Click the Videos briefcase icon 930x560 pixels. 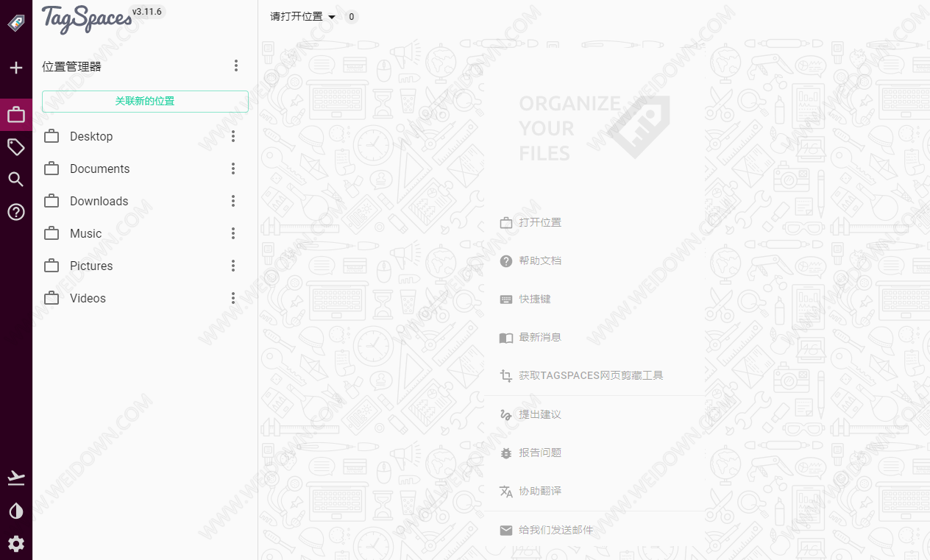(52, 298)
